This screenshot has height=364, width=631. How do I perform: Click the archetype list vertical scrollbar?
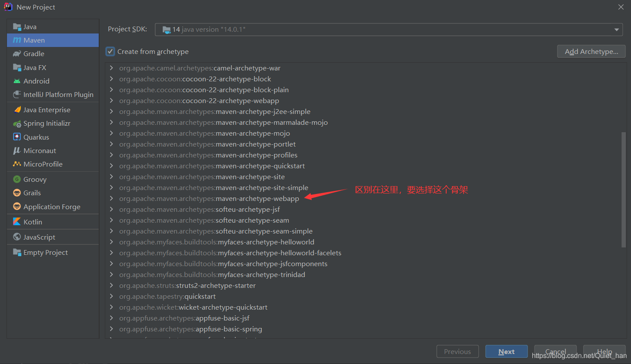(624, 190)
